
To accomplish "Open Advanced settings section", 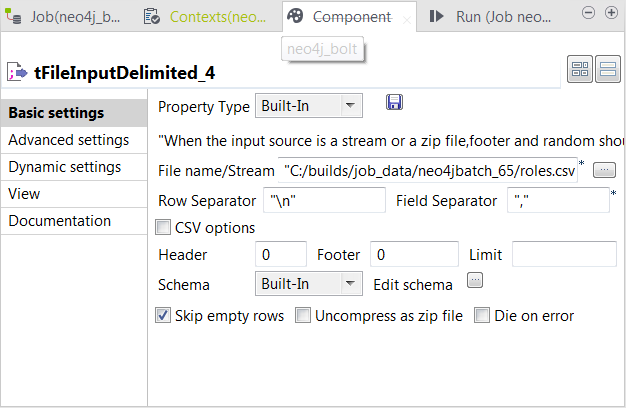I will coord(69,140).
